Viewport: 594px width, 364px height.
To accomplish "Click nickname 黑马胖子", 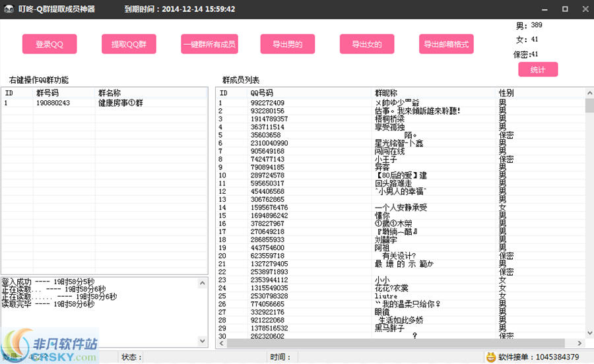I will point(389,328).
